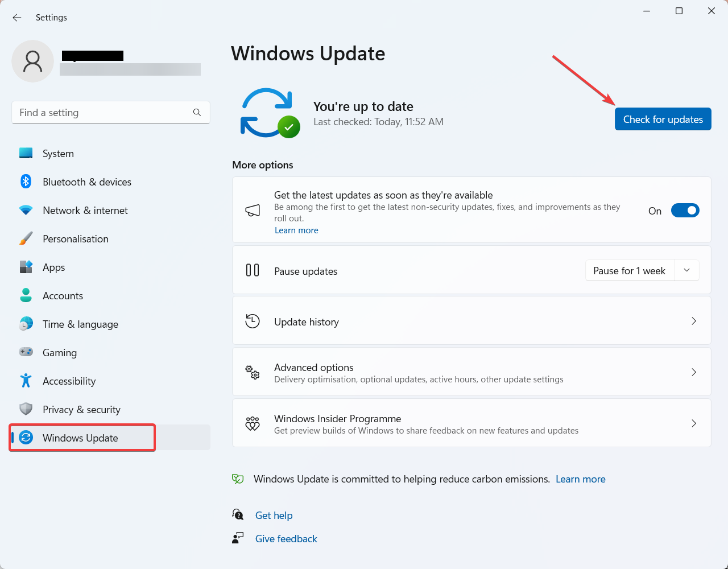Select Gaming label in sidebar
The height and width of the screenshot is (569, 728).
60,353
